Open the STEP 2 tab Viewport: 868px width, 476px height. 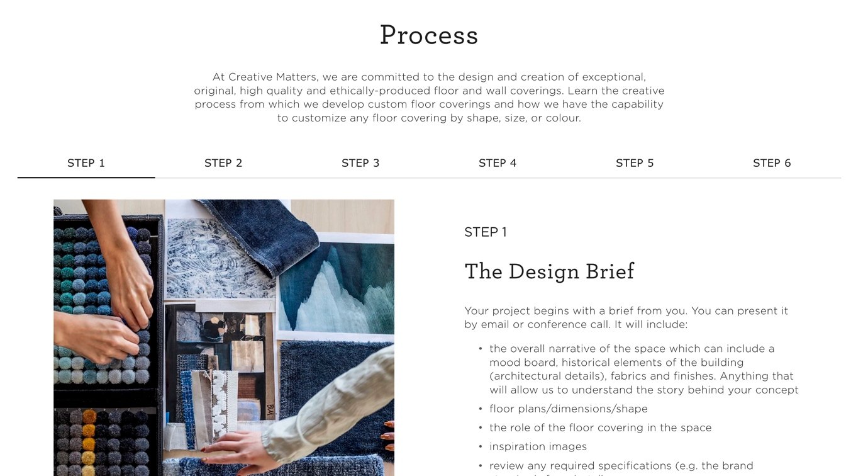(x=223, y=163)
